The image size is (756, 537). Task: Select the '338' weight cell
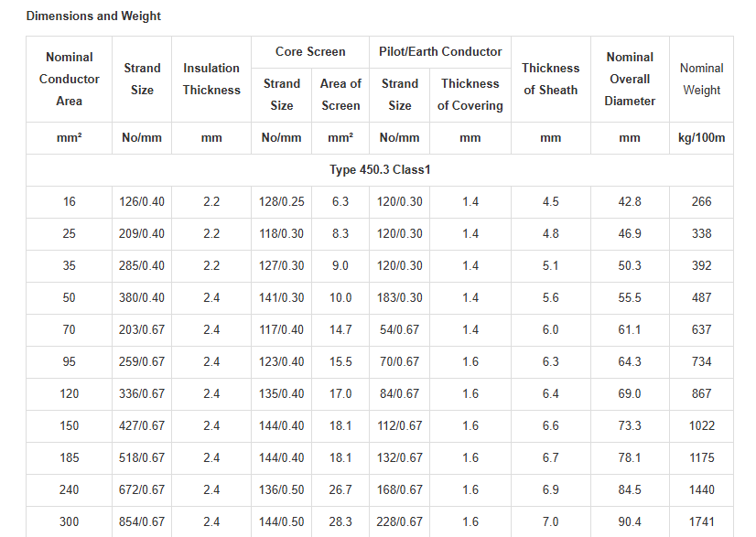pyautogui.click(x=701, y=234)
